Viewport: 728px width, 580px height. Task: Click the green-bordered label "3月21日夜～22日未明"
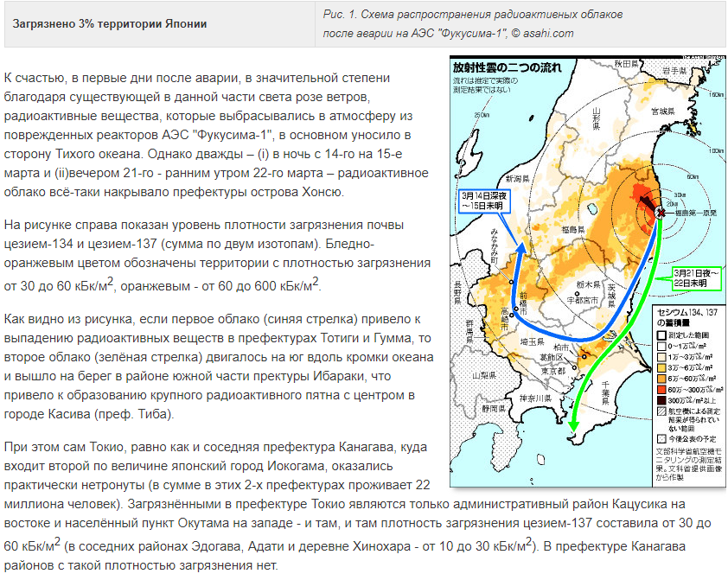click(x=696, y=278)
